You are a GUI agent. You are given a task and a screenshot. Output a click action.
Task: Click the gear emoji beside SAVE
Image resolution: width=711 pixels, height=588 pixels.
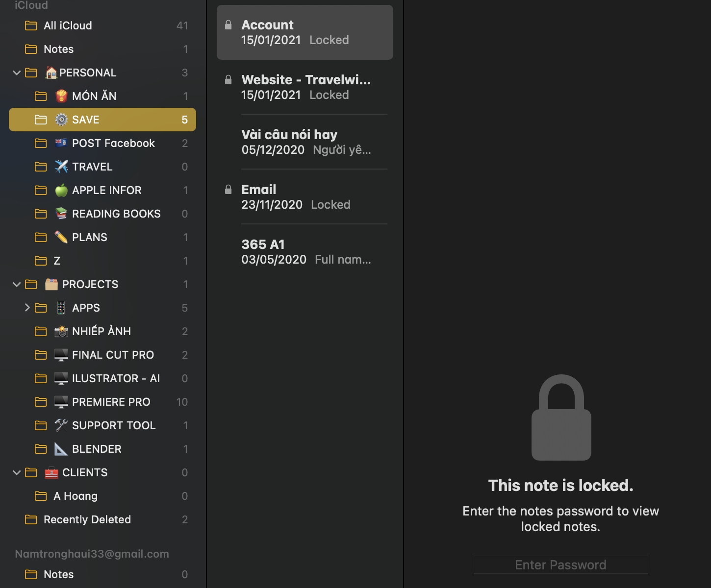(x=61, y=120)
